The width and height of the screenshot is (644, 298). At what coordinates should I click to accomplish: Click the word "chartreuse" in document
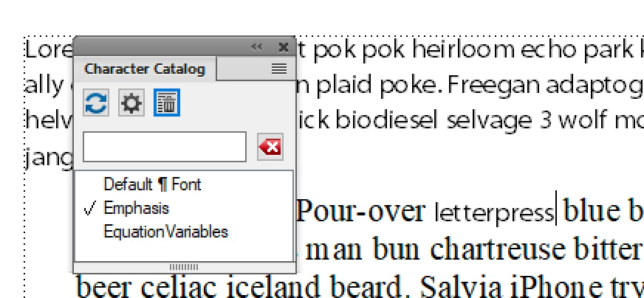click(x=496, y=249)
